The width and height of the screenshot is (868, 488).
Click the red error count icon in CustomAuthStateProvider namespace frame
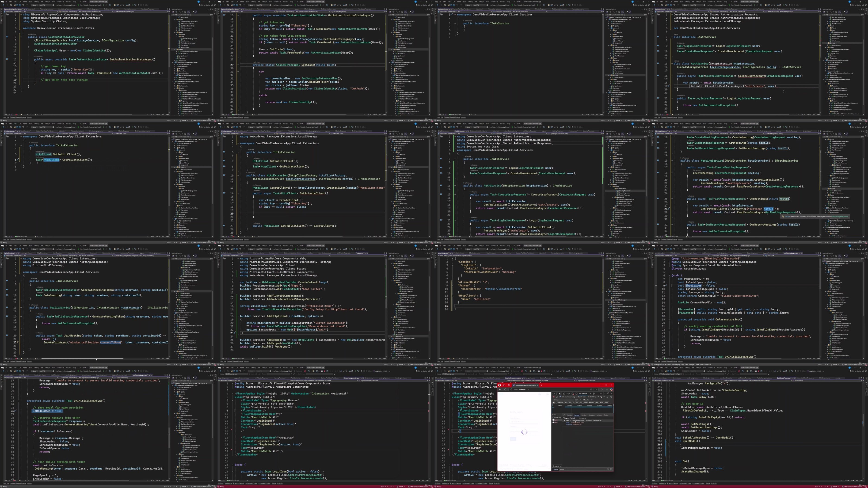pos(16,115)
